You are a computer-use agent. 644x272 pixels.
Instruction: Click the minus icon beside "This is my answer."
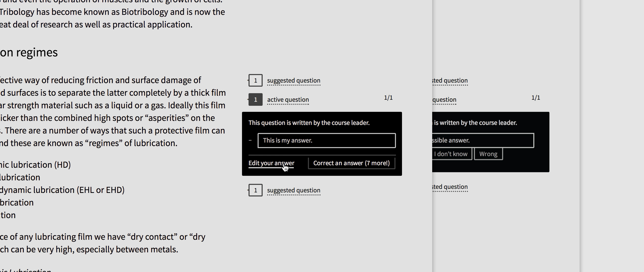(250, 140)
